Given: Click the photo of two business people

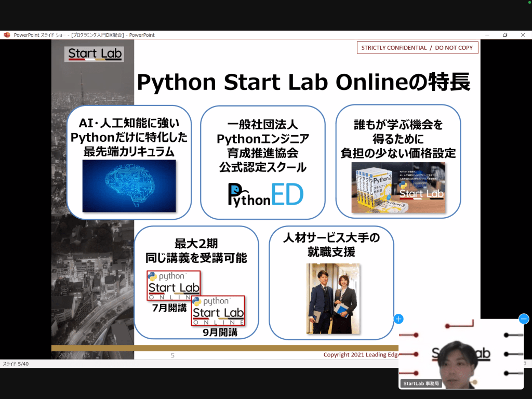Looking at the screenshot, I should click(331, 298).
